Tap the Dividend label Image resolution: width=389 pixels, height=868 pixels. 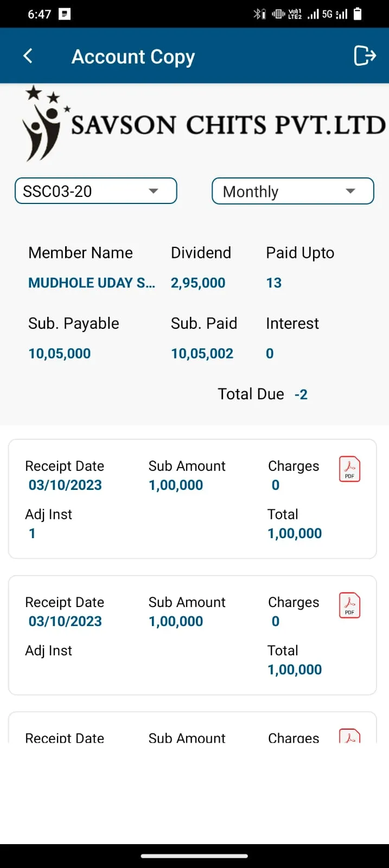click(201, 253)
